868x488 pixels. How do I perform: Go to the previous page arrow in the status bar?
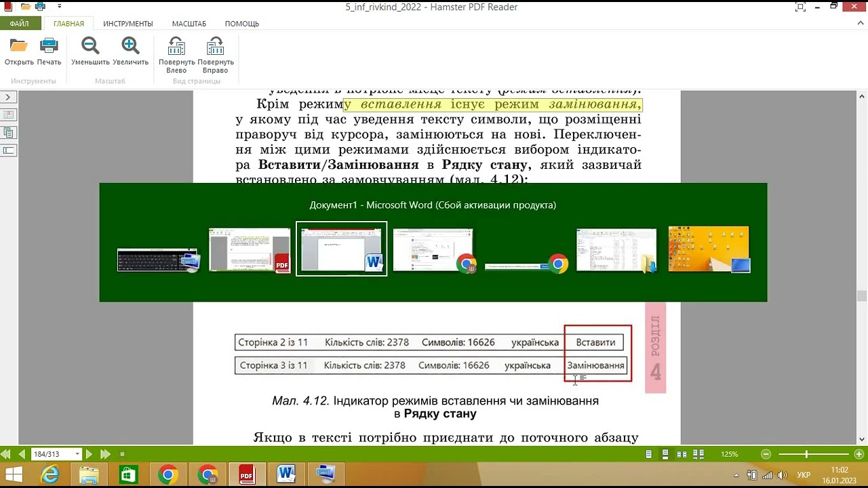tap(22, 454)
